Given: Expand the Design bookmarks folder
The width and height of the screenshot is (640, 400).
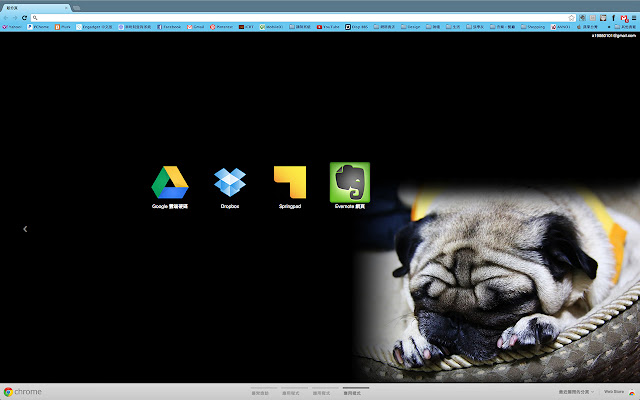Looking at the screenshot, I should pyautogui.click(x=411, y=27).
